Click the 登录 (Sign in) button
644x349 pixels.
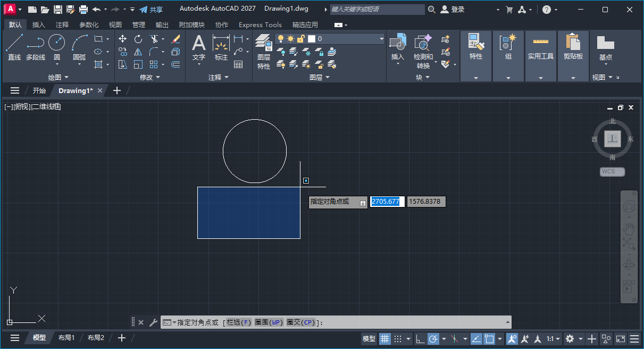453,10
